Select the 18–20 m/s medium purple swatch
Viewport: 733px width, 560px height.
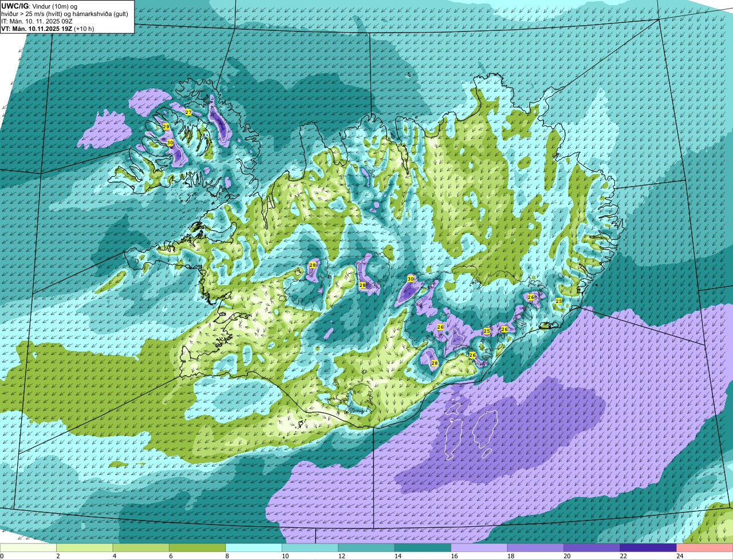click(536, 547)
